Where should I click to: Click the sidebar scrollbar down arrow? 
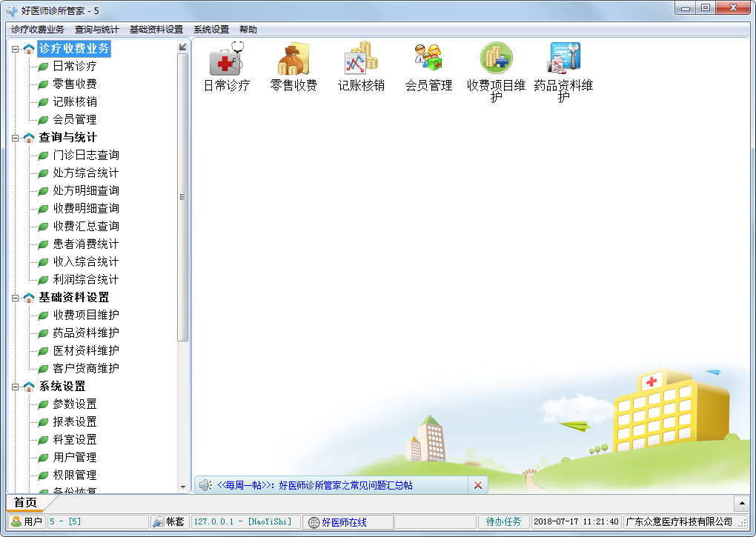pos(183,487)
